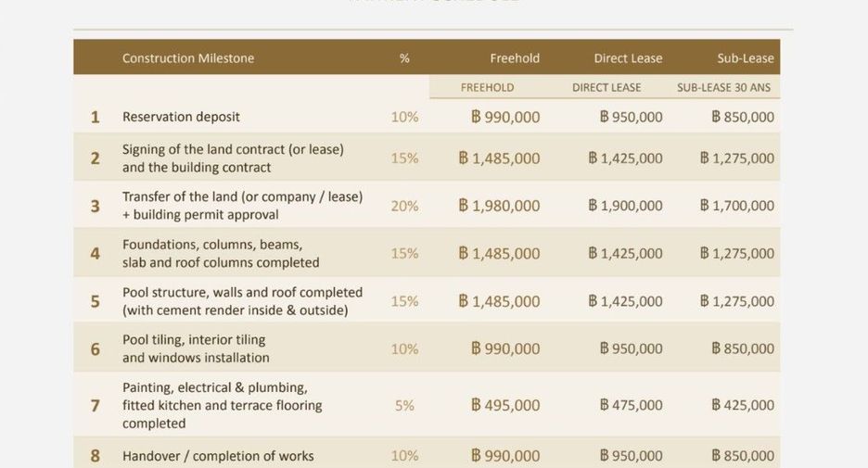868x468 pixels.
Task: Click the Freehold column header
Action: (x=515, y=58)
